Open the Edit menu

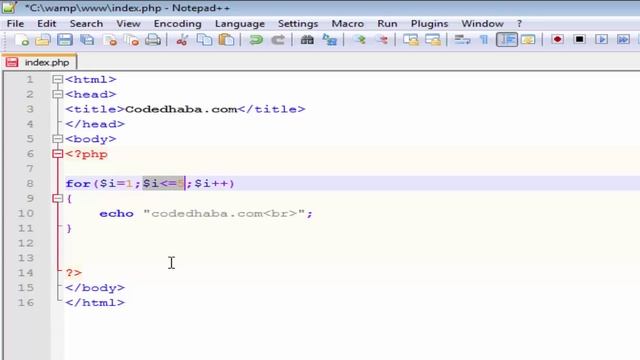click(47, 24)
